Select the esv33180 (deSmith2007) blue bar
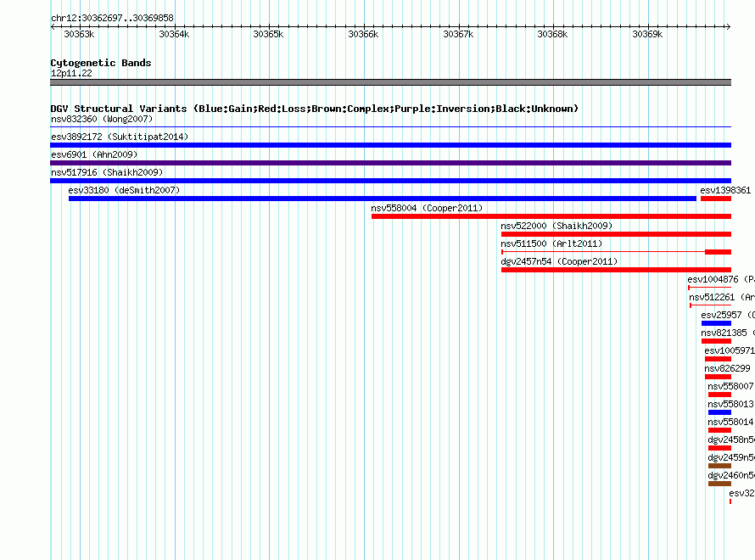 tap(383, 199)
